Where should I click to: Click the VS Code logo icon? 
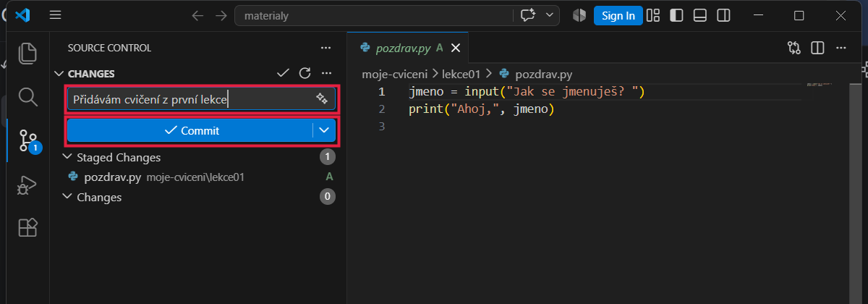22,15
